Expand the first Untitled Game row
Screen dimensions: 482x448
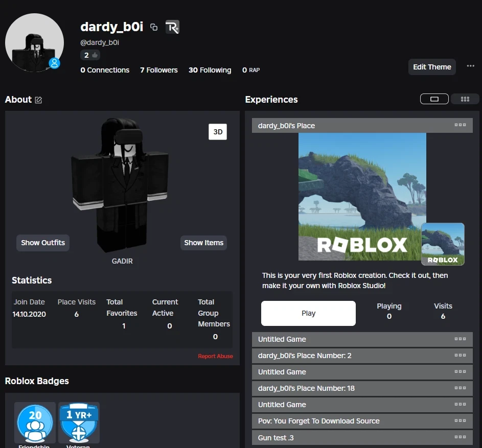pyautogui.click(x=362, y=339)
